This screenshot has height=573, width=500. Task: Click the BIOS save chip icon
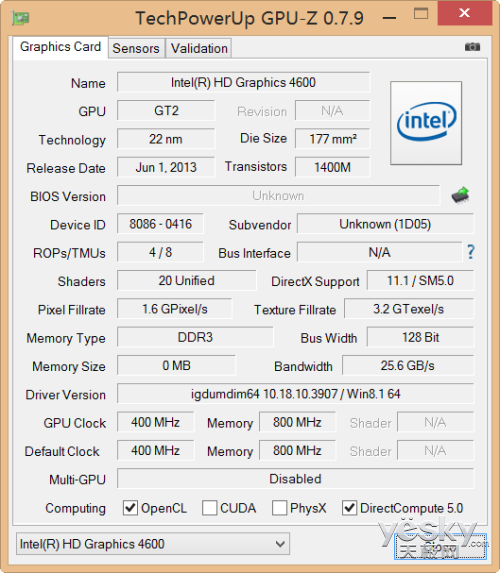461,195
